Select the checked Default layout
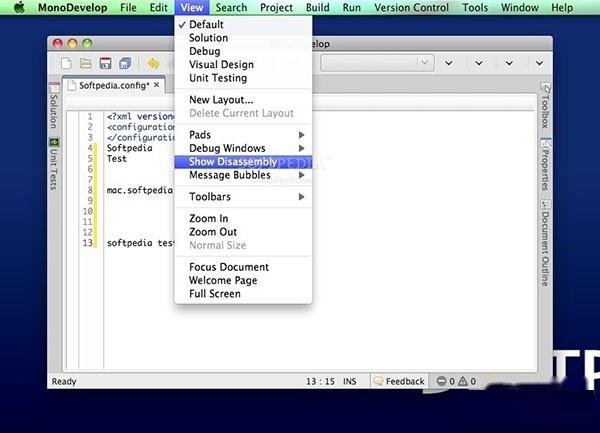Viewport: 600px width, 433px height. [x=243, y=24]
